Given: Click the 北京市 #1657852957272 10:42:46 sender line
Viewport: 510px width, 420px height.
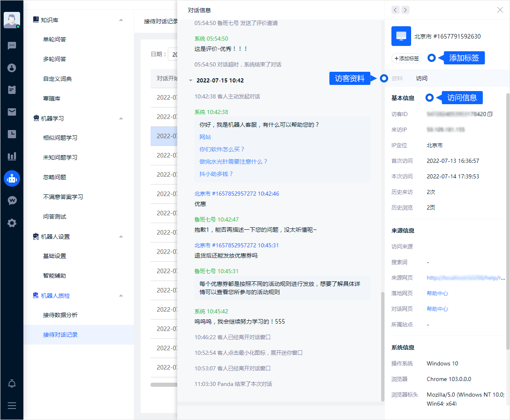Looking at the screenshot, I should [237, 194].
